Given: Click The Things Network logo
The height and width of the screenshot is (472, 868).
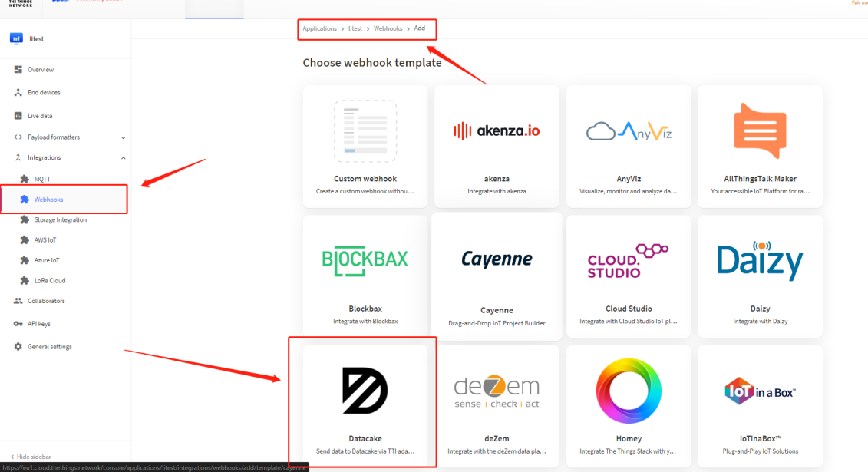Looking at the screenshot, I should click(21, 3).
